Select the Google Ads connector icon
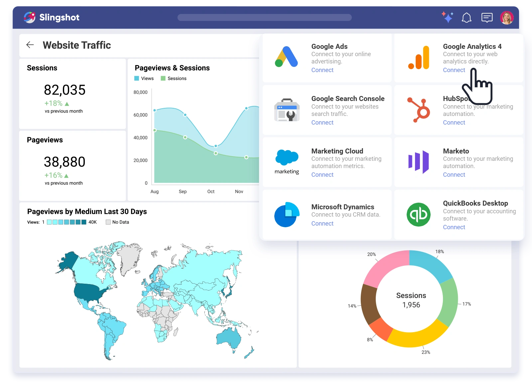 click(x=287, y=56)
